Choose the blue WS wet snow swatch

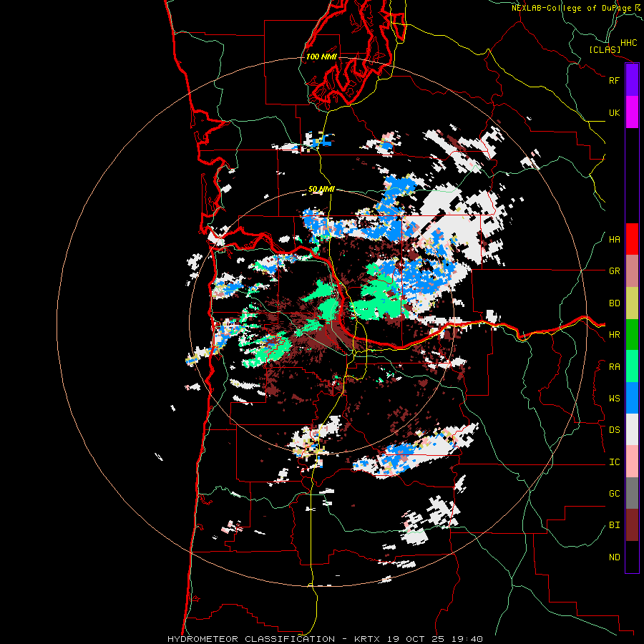(x=632, y=398)
